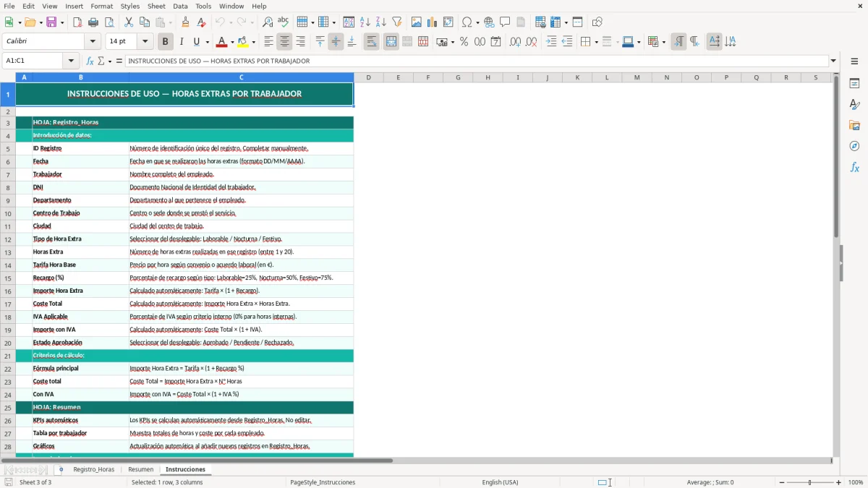Select the Instrucciones sheet tab

pos(185,469)
